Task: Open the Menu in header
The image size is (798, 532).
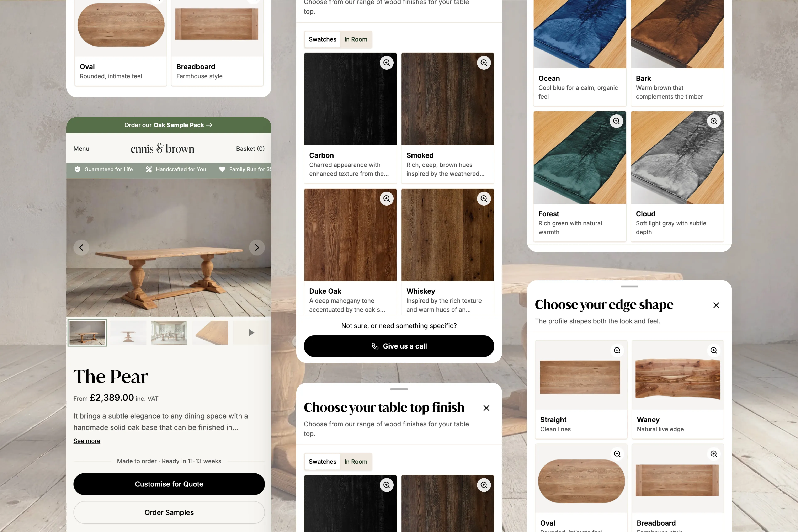Action: 81,149
